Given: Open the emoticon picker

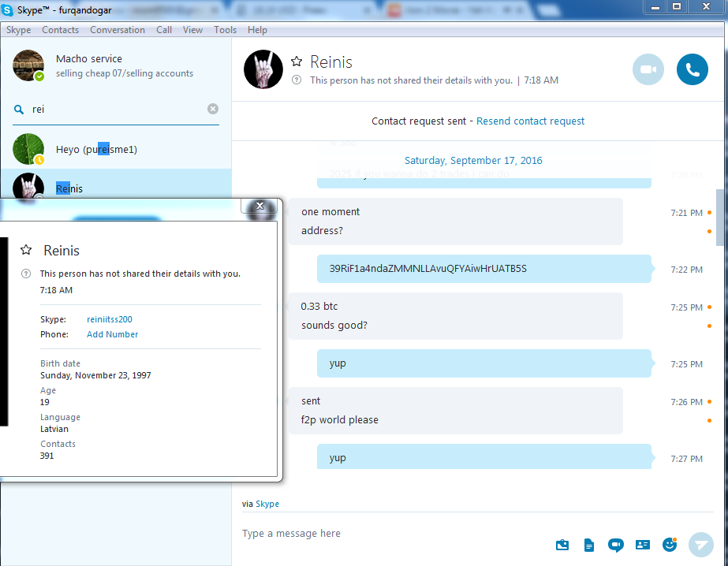Looking at the screenshot, I should 670,545.
